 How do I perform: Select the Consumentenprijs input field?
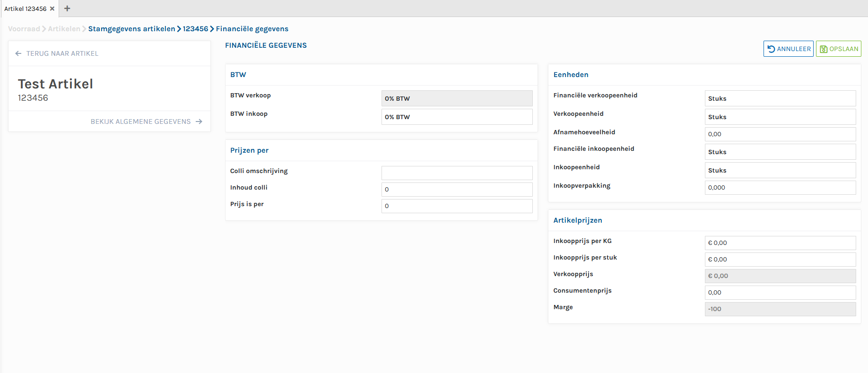780,292
